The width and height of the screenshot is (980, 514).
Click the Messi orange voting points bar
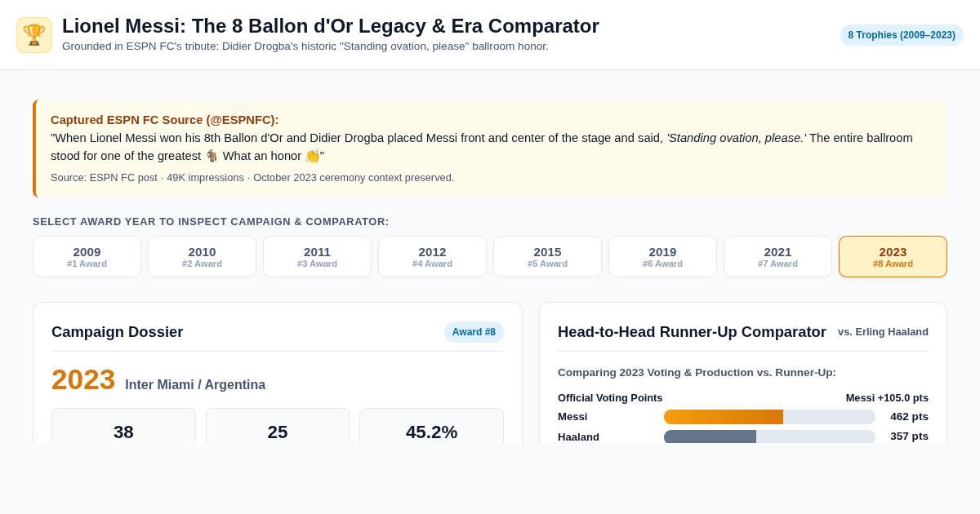click(724, 417)
